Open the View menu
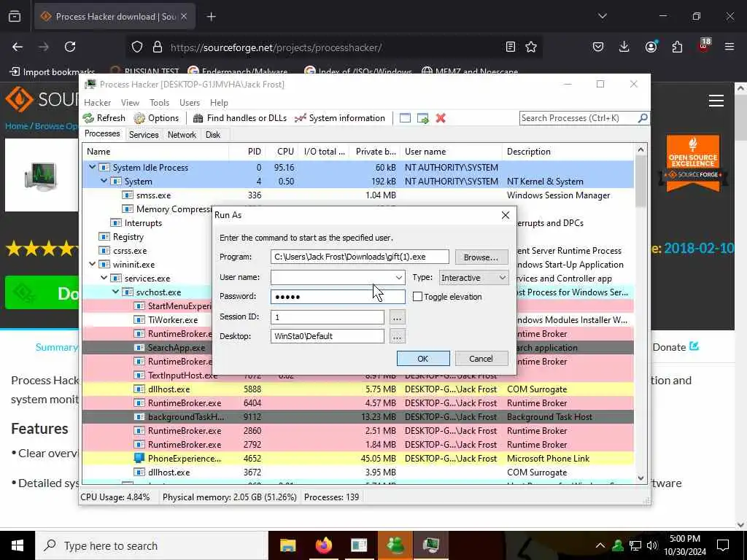 [130, 103]
